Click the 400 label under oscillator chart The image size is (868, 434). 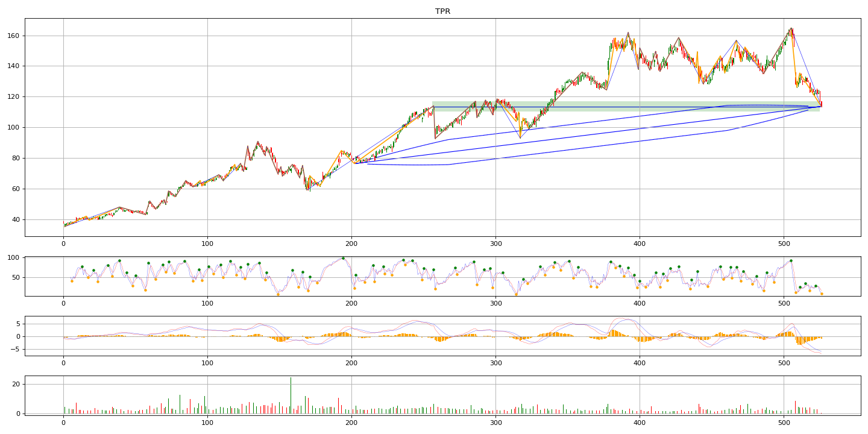coord(640,304)
